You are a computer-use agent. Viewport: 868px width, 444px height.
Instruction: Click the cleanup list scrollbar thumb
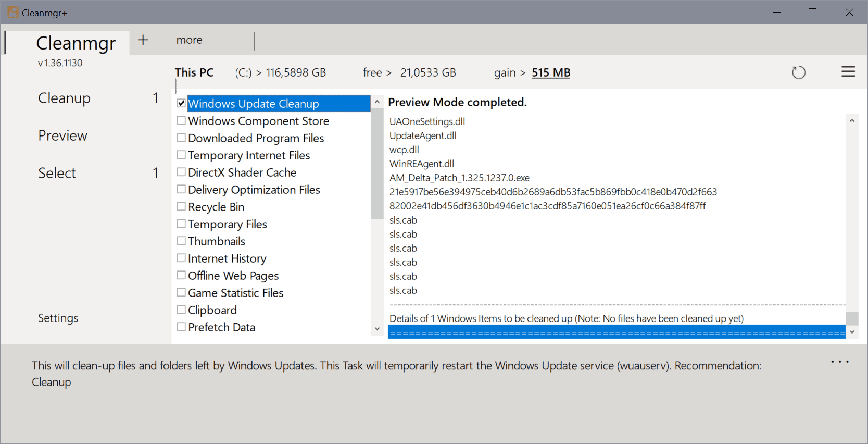pos(377,164)
